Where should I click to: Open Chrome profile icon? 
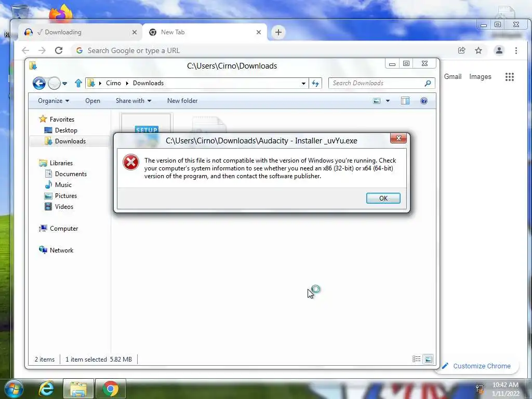(x=499, y=50)
